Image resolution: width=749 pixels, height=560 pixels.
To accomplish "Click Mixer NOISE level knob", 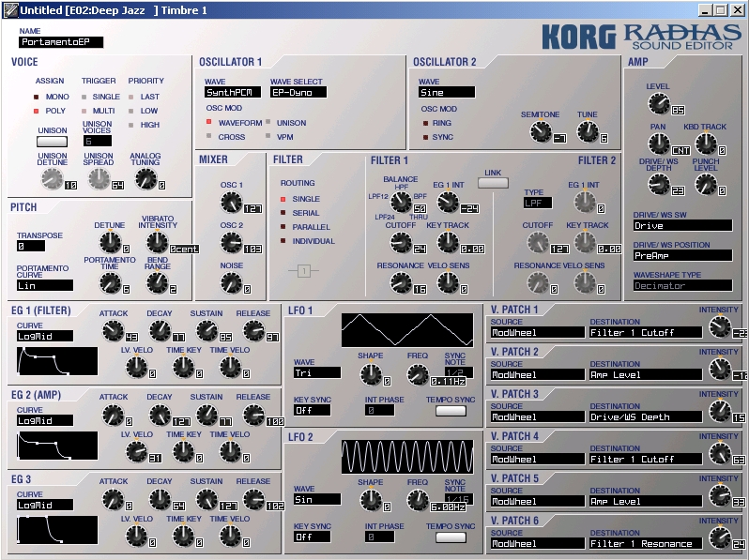I will click(x=231, y=283).
